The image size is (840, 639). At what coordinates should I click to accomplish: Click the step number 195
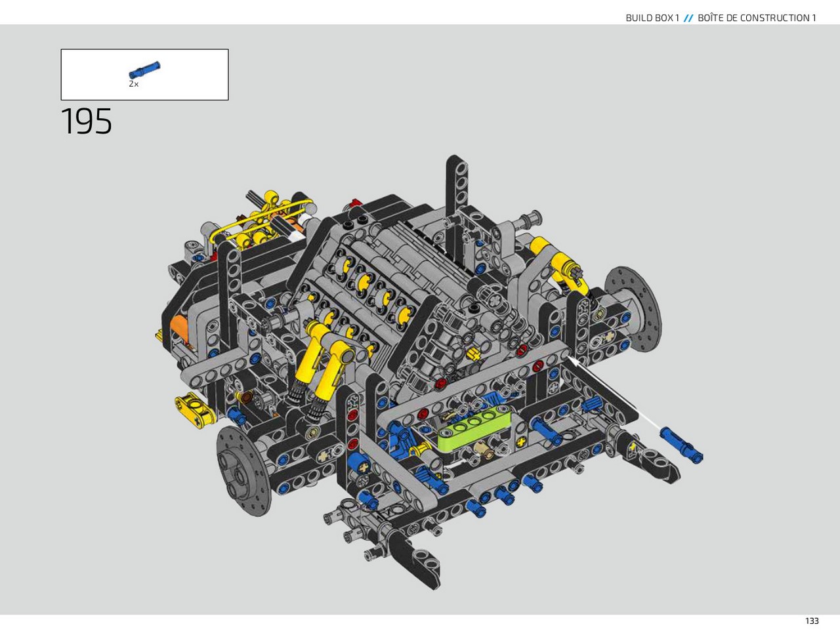pos(87,122)
